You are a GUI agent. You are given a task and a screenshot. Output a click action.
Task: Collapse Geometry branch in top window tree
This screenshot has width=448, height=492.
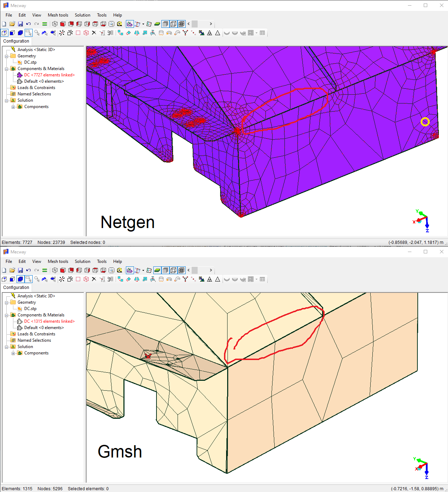(x=6, y=56)
